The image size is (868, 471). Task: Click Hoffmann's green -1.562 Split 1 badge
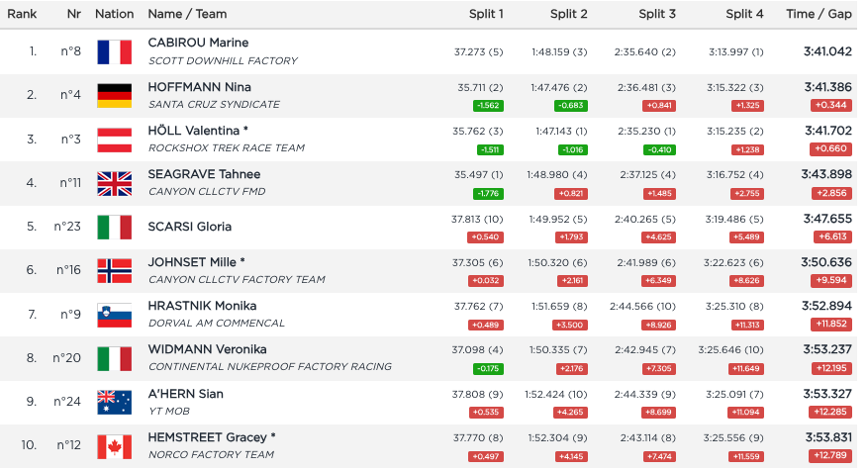489,105
